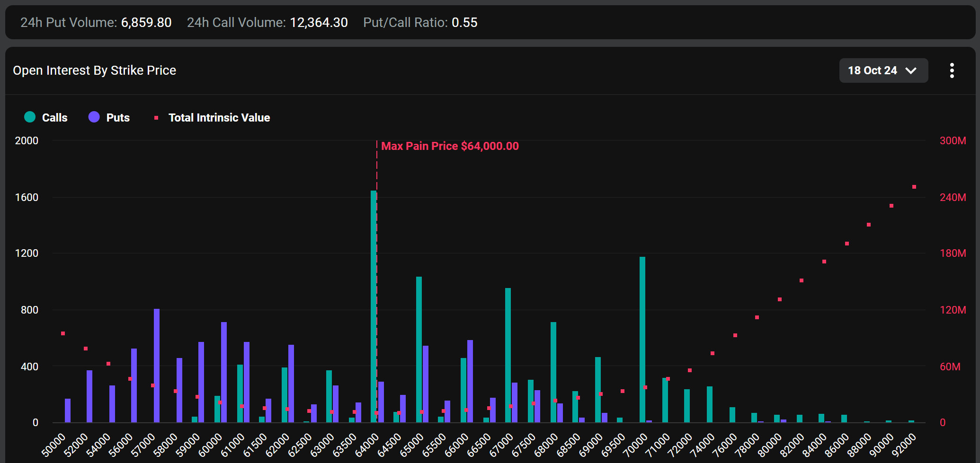
Task: Click the 50000 intrinsic value point
Action: tap(63, 333)
